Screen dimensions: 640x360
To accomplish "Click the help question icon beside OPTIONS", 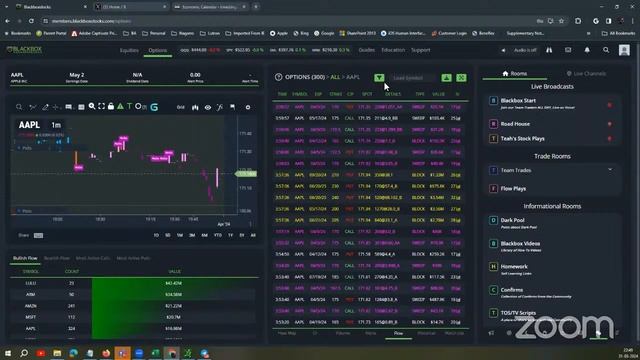I will 278,77.
